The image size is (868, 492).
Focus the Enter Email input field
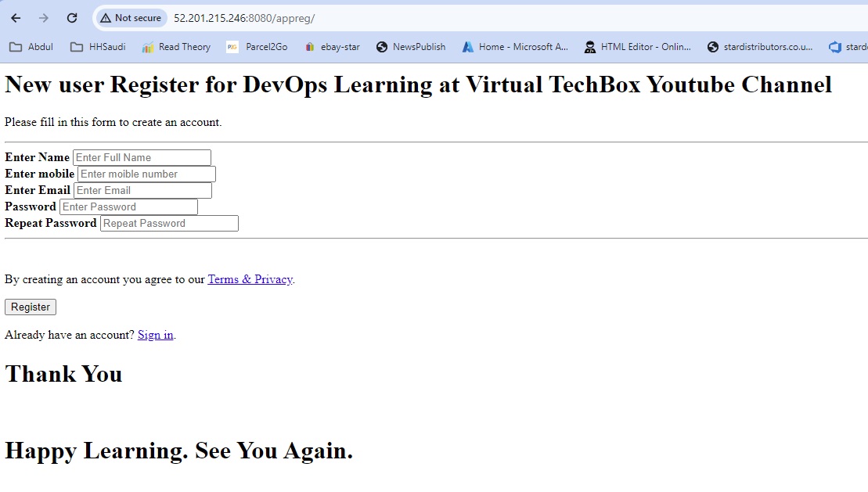(x=142, y=190)
